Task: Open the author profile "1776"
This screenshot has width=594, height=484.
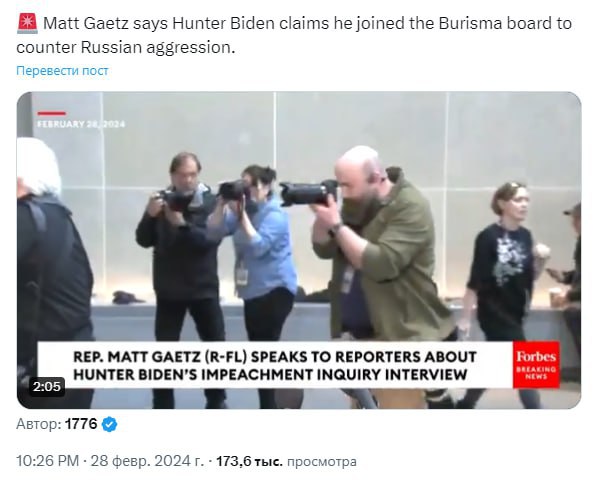Action: (81, 424)
